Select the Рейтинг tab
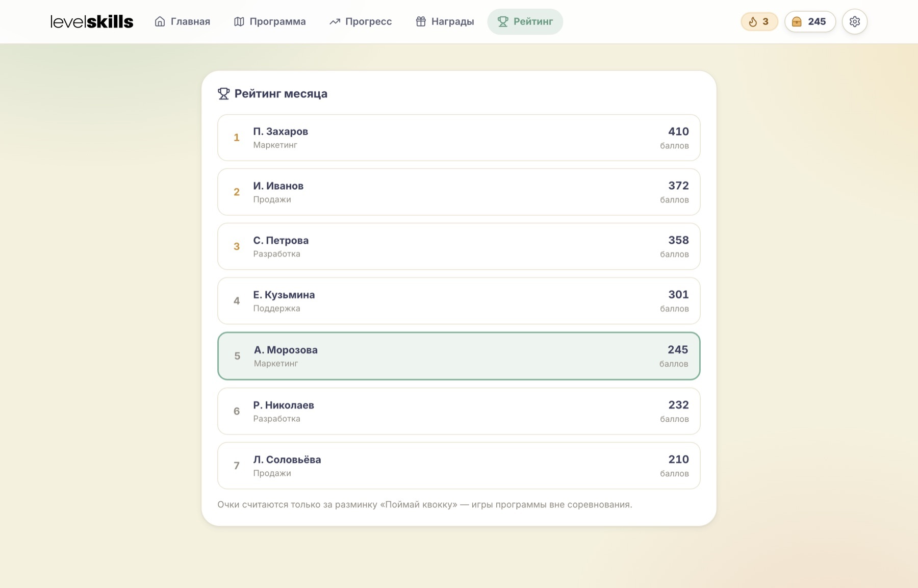The height and width of the screenshot is (588, 918). click(525, 21)
